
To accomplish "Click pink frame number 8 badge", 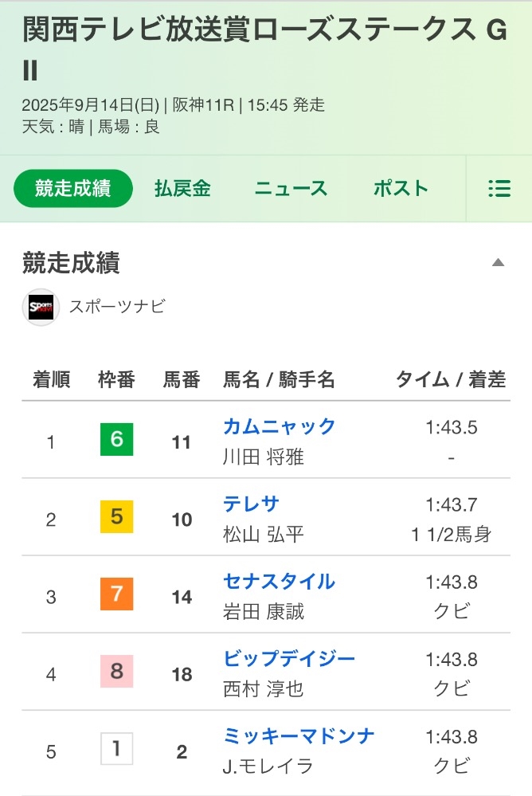I will pos(117,671).
